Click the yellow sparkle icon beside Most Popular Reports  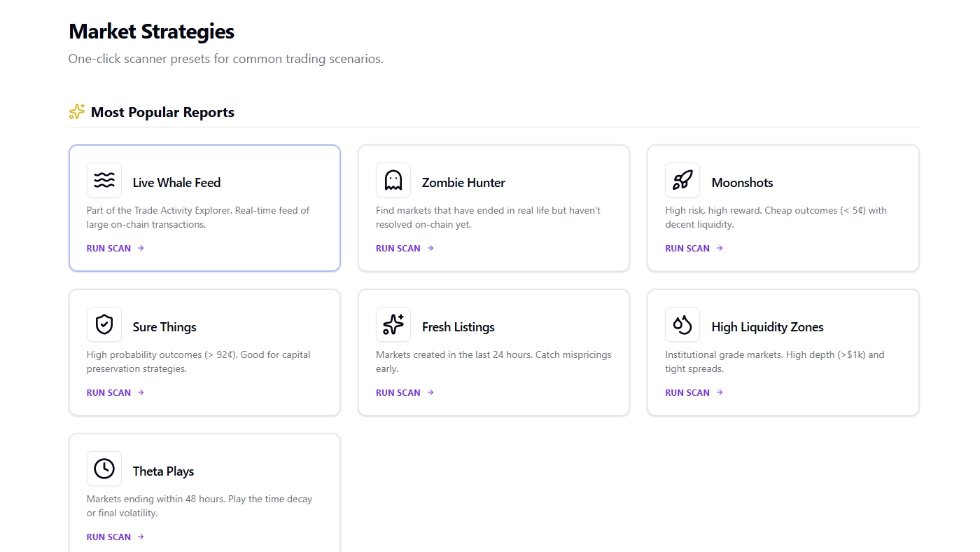pos(77,112)
